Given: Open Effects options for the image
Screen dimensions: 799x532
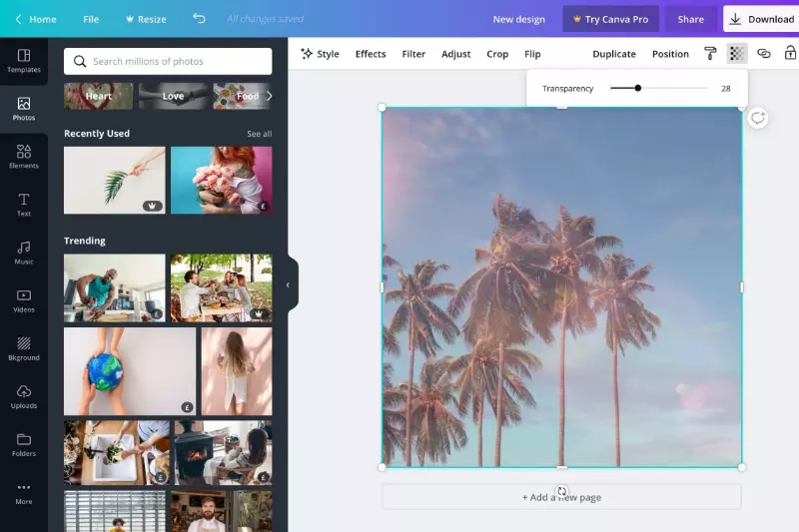Looking at the screenshot, I should (371, 54).
